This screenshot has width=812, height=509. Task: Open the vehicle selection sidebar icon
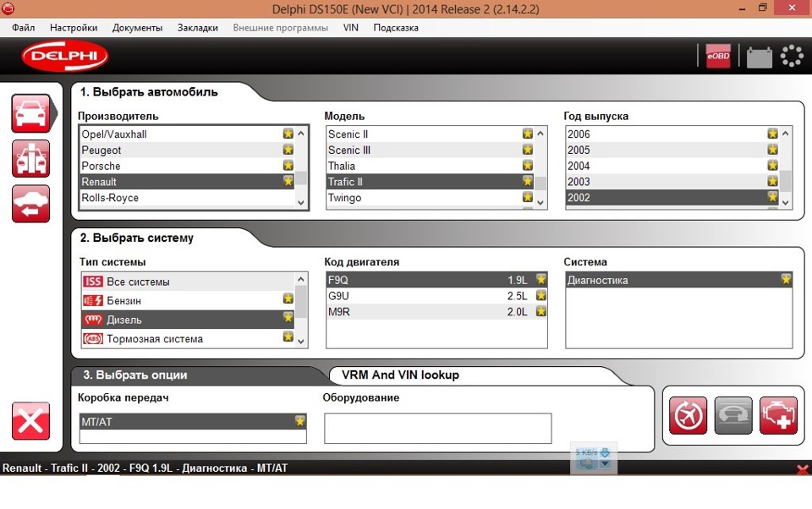31,113
